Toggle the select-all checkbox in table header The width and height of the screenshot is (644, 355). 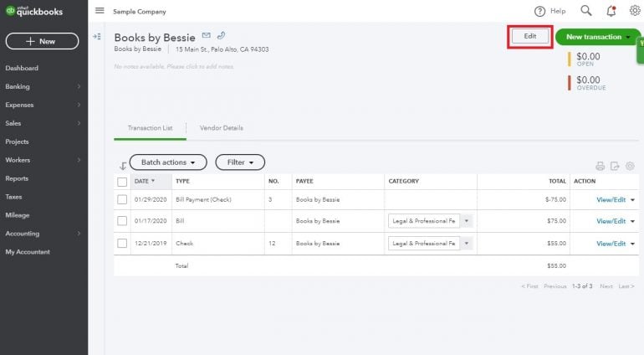tap(122, 181)
